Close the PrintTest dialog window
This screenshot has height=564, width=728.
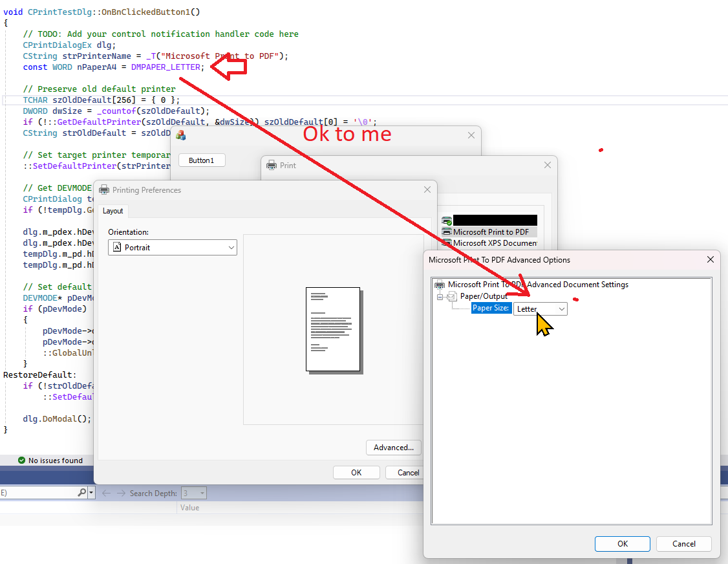point(471,135)
